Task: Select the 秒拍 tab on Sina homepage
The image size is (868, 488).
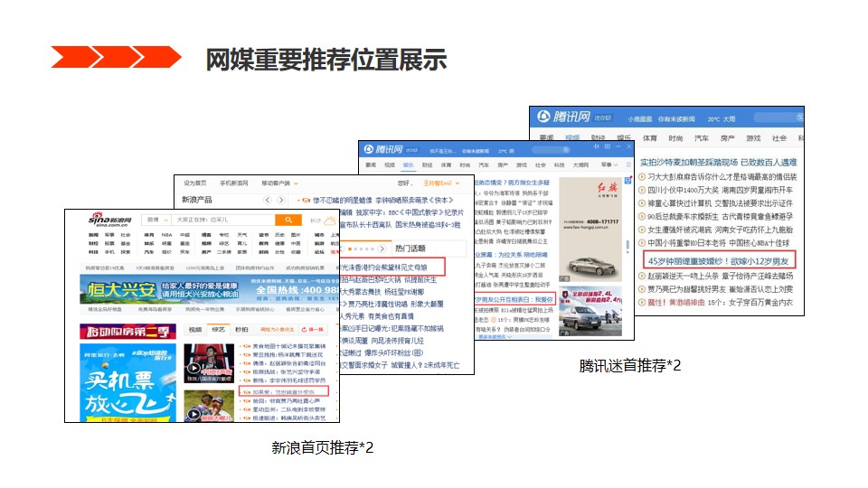Action: tap(242, 329)
